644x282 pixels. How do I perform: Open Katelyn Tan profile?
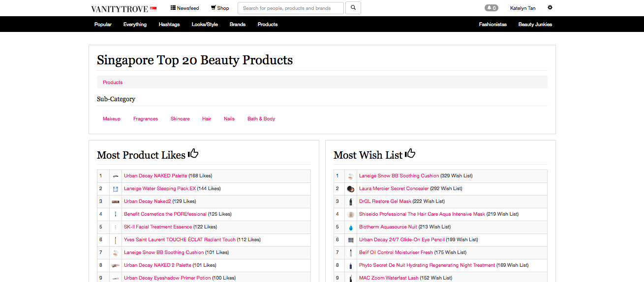coord(523,8)
